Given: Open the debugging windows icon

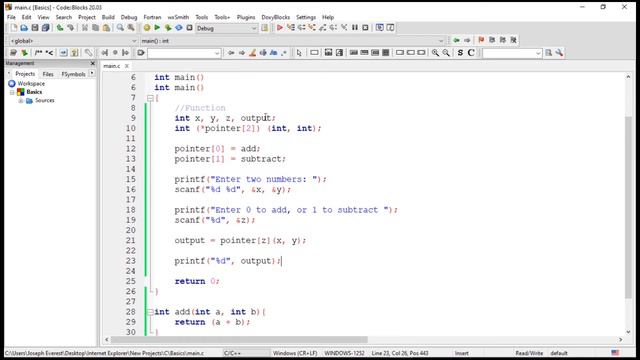Looking at the screenshot, I should click(380, 28).
